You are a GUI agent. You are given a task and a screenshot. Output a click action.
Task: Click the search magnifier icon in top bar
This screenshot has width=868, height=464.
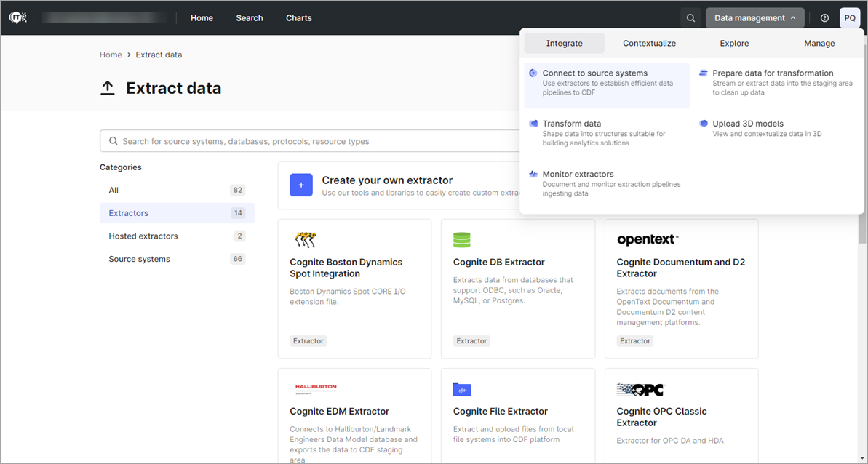click(x=691, y=18)
